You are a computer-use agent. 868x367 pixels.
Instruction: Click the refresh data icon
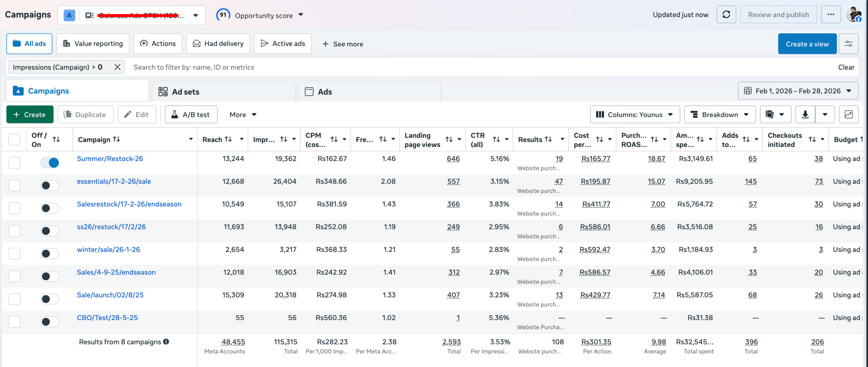point(726,15)
